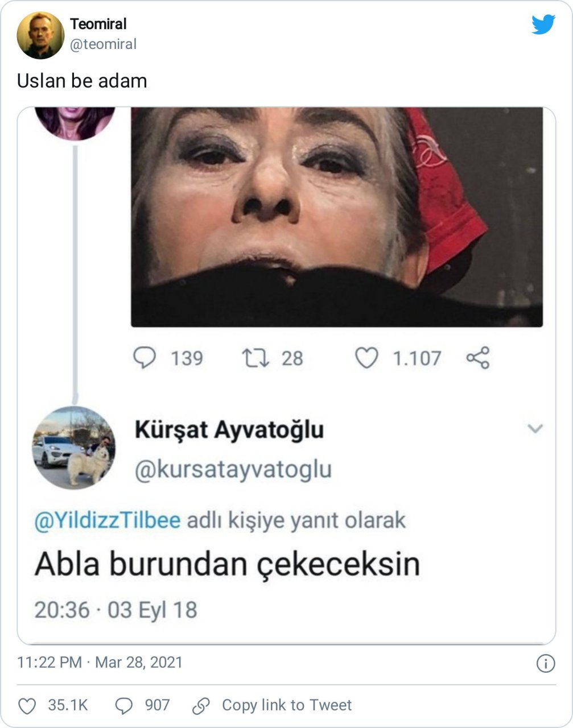Viewport: 573px width, 728px height.
Task: Click Copy link to Tweet text
Action: pyautogui.click(x=287, y=706)
